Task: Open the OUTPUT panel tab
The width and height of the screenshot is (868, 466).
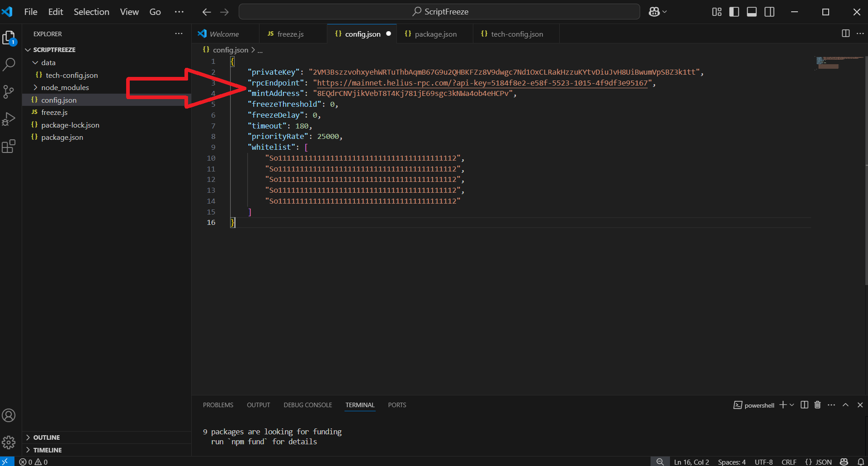Action: point(258,405)
